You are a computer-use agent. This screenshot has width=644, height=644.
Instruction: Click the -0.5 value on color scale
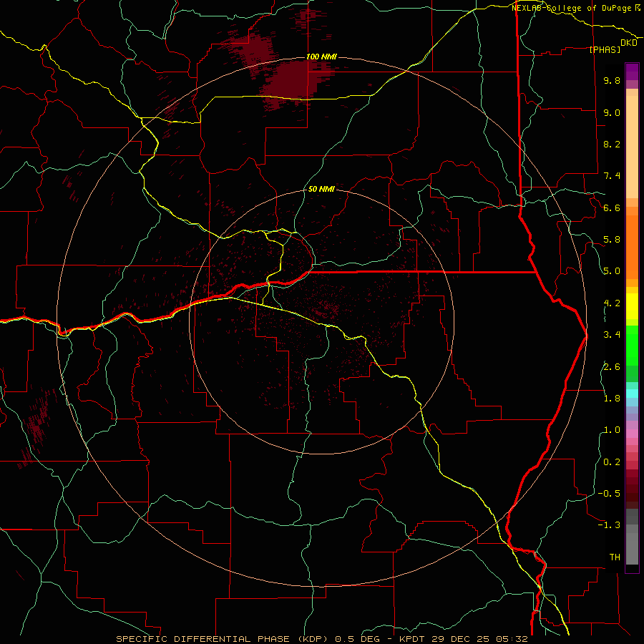tap(609, 494)
